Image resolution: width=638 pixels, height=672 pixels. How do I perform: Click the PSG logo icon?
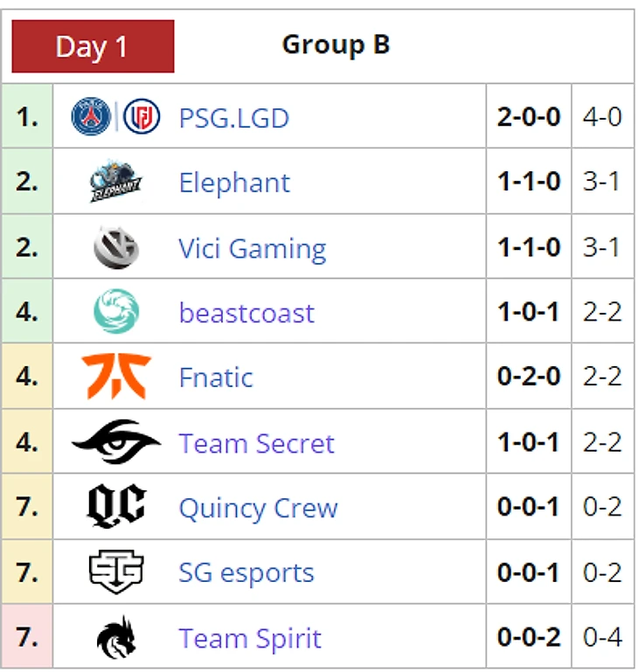[x=91, y=117]
